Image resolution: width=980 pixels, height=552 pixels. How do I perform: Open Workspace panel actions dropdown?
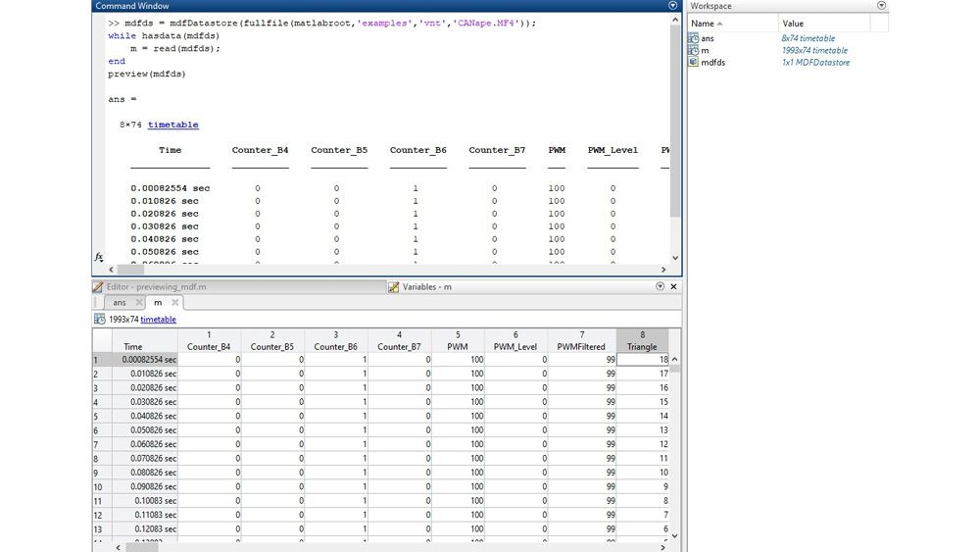point(881,6)
